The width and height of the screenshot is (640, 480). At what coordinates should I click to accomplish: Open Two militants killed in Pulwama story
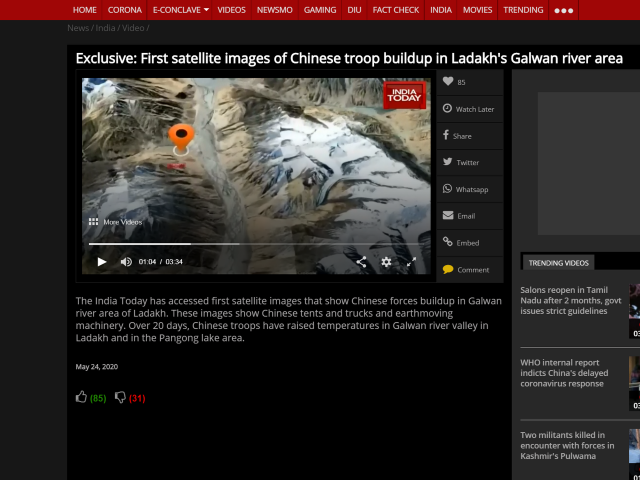pyautogui.click(x=567, y=445)
